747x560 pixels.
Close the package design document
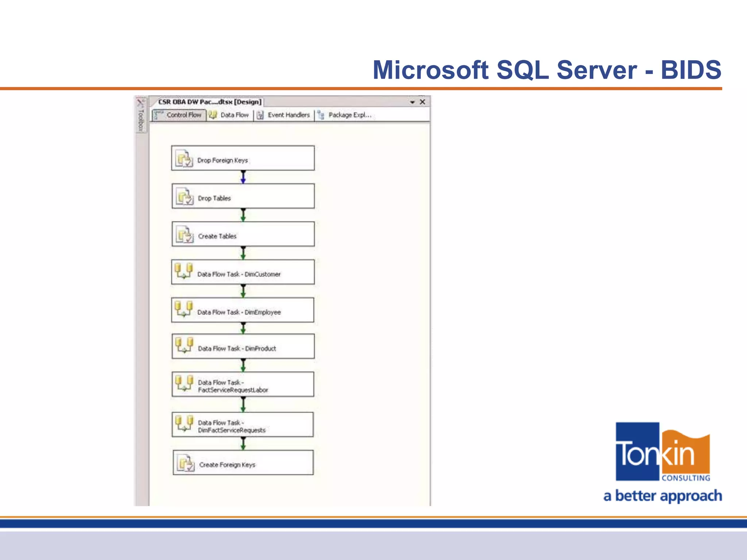(x=422, y=102)
